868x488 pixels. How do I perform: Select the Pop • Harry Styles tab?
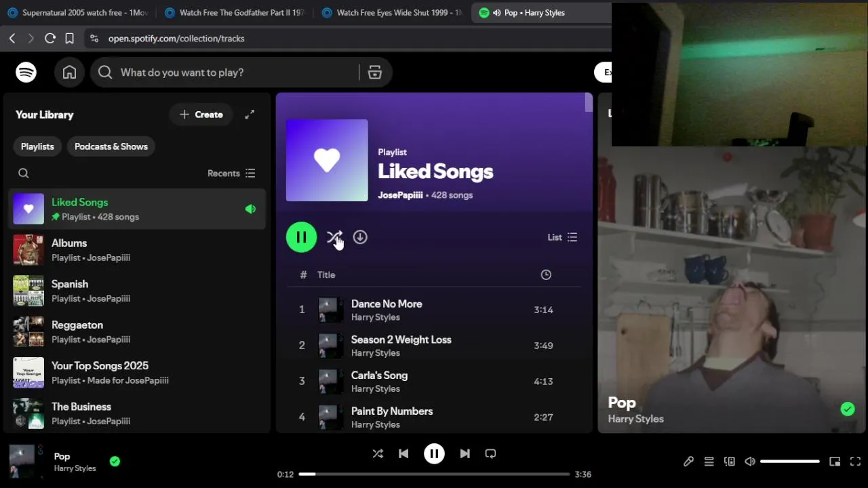point(541,13)
